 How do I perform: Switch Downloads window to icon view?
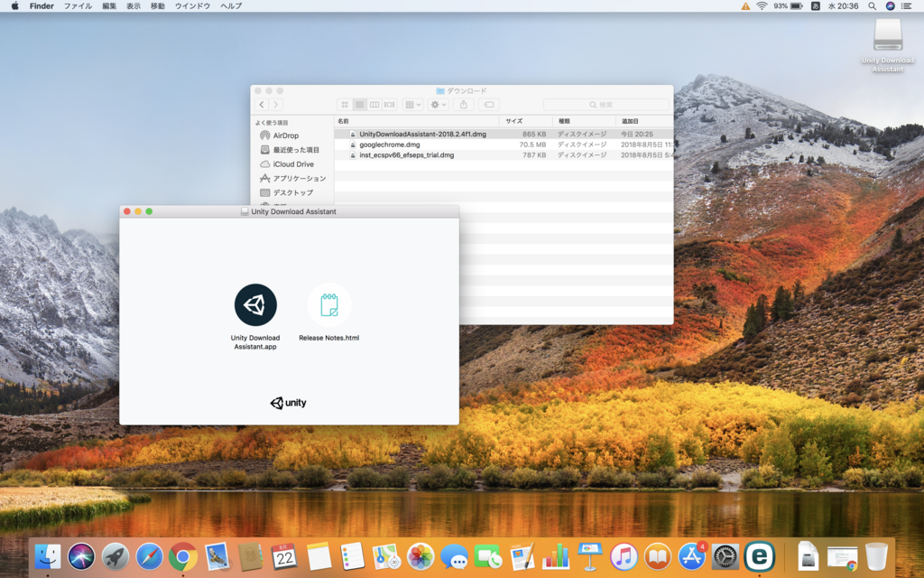click(x=345, y=105)
